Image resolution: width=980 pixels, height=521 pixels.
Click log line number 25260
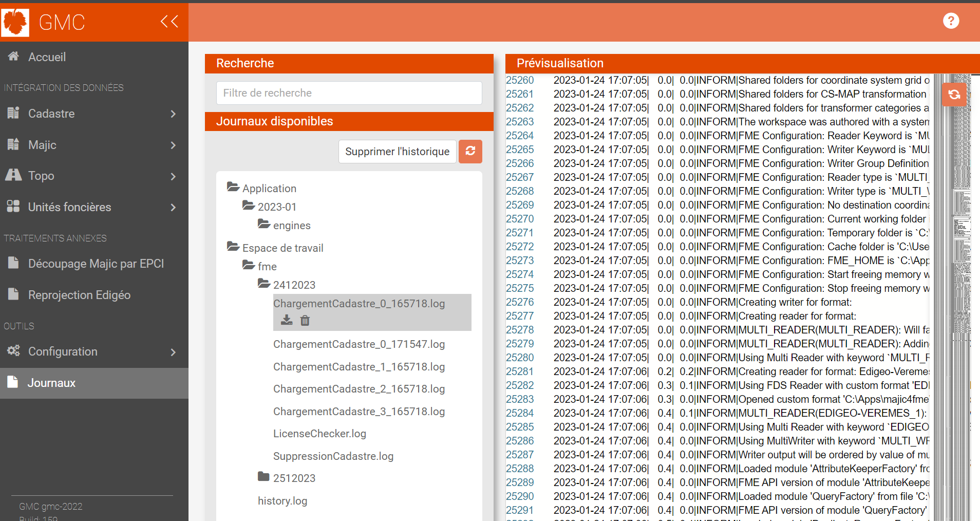point(520,80)
